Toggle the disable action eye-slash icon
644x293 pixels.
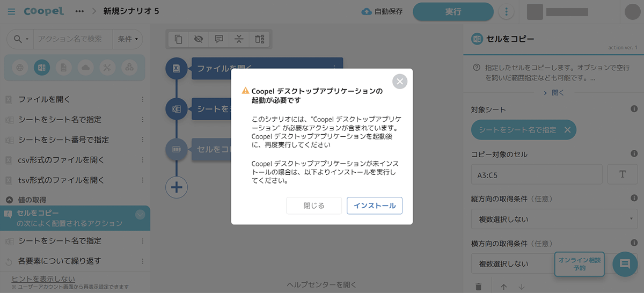point(199,39)
